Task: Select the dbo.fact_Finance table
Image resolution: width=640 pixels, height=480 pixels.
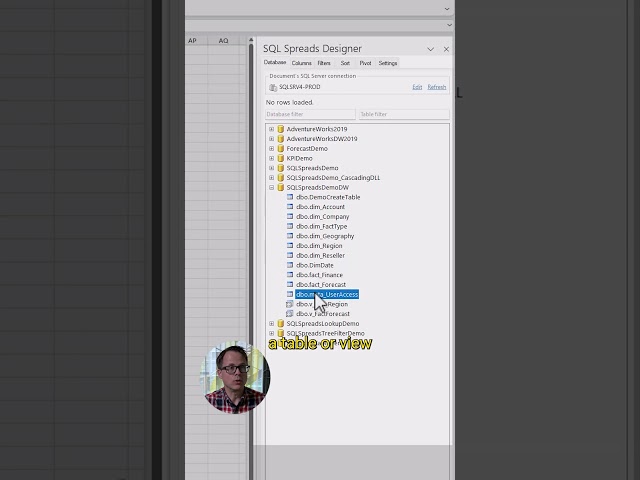Action: (x=319, y=275)
